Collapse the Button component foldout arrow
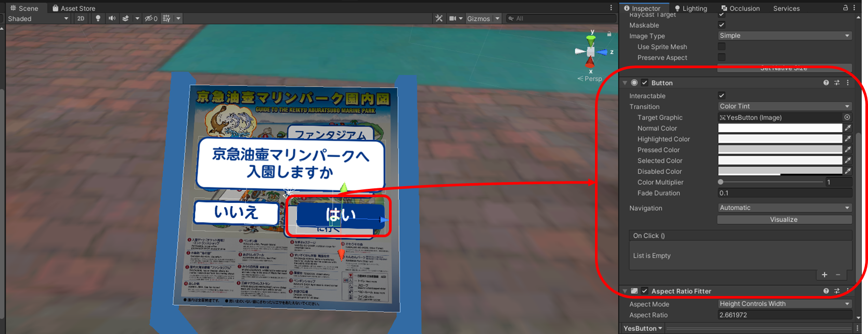The height and width of the screenshot is (334, 868). (x=625, y=83)
